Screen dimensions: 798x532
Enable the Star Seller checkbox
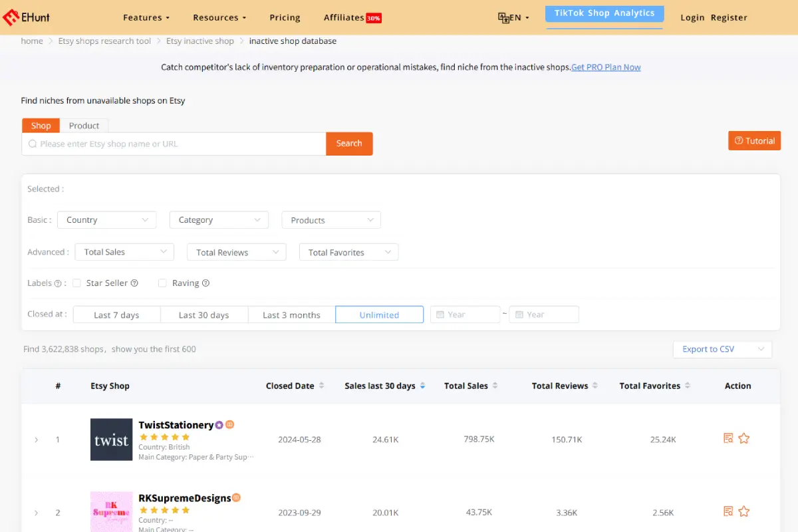click(x=77, y=283)
